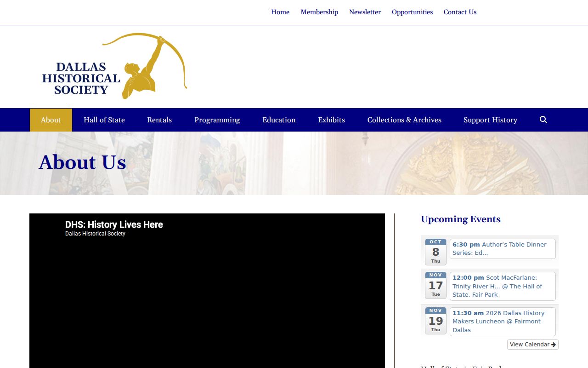Select the Support History menu item

pos(490,120)
